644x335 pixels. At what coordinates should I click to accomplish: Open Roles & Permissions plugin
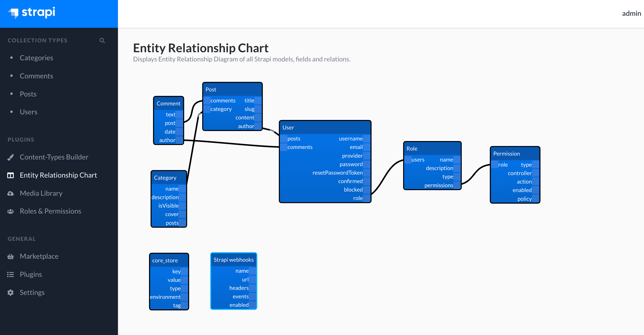51,211
